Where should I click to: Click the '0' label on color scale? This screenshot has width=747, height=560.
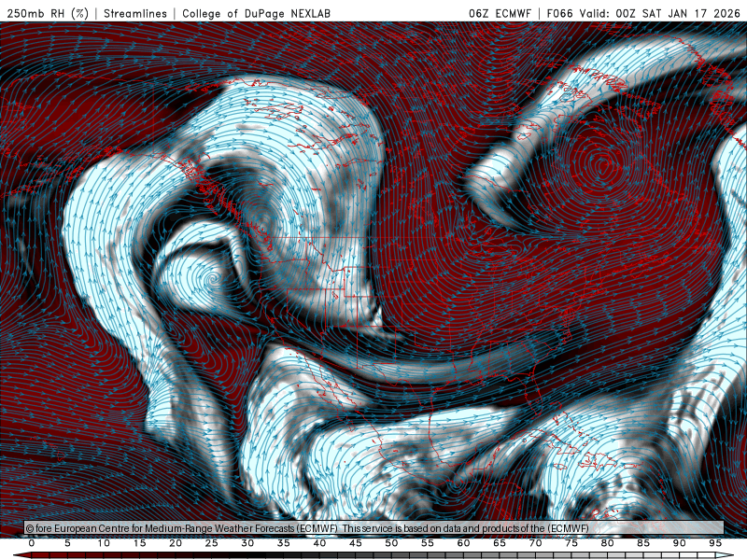click(x=32, y=543)
